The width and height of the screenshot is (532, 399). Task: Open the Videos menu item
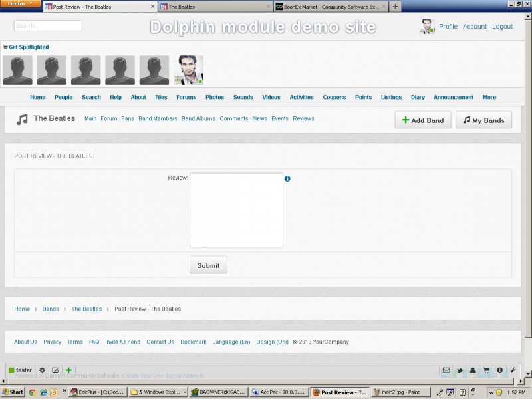coord(271,97)
